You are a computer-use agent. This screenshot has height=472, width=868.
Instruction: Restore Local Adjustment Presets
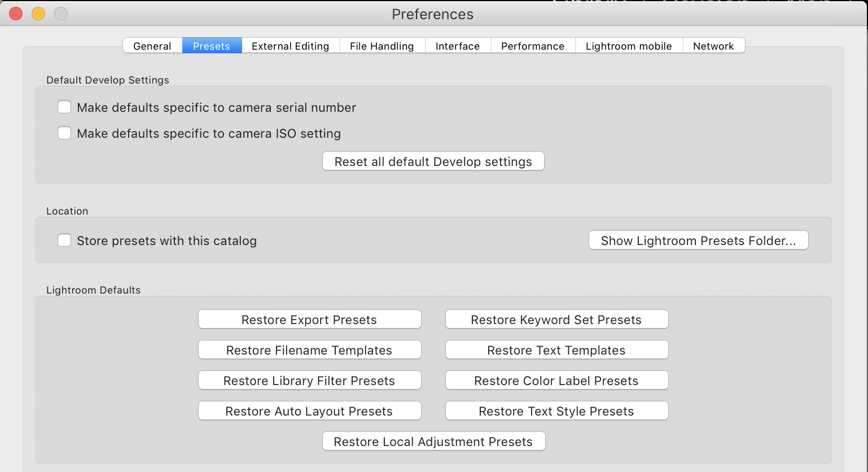click(434, 442)
